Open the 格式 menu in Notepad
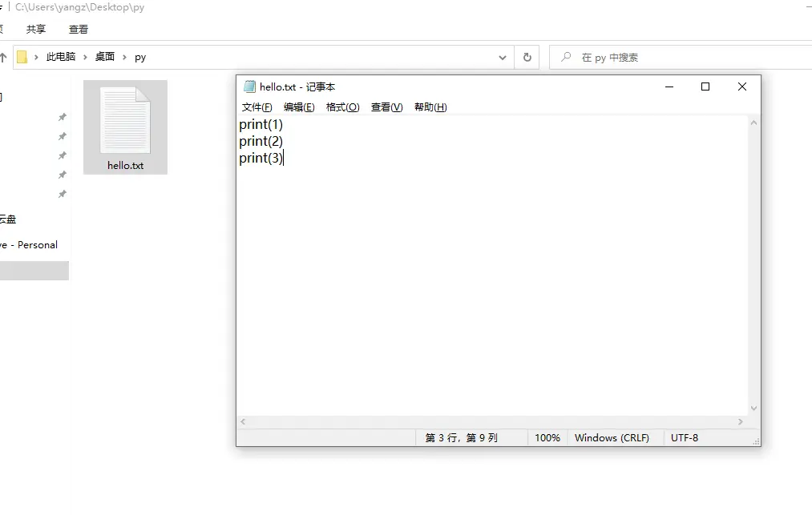Image resolution: width=812 pixels, height=515 pixels. (342, 107)
